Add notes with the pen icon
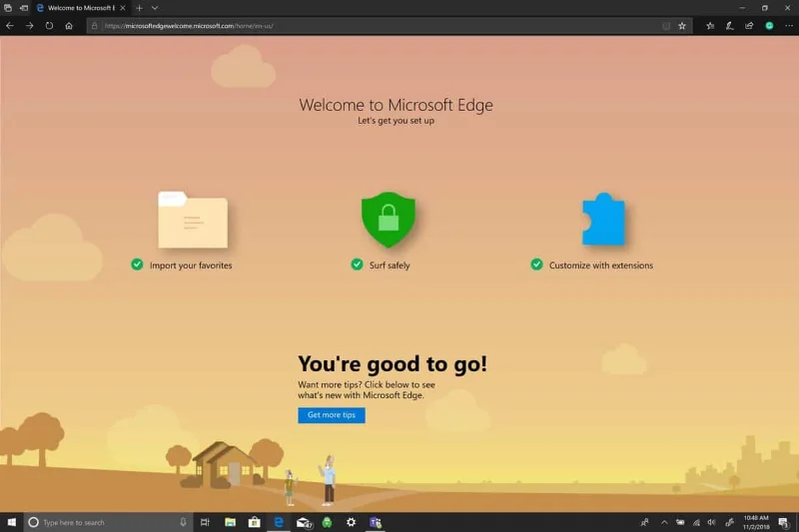 [729, 26]
